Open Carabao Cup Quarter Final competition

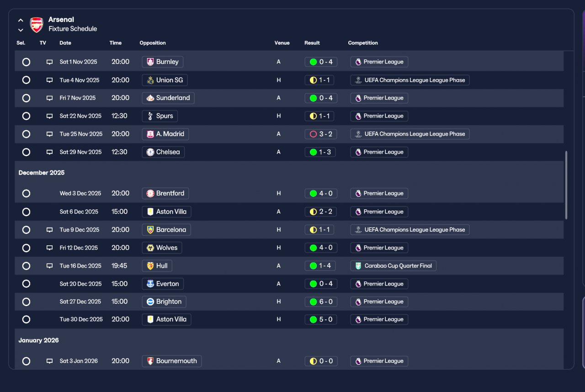coord(394,266)
